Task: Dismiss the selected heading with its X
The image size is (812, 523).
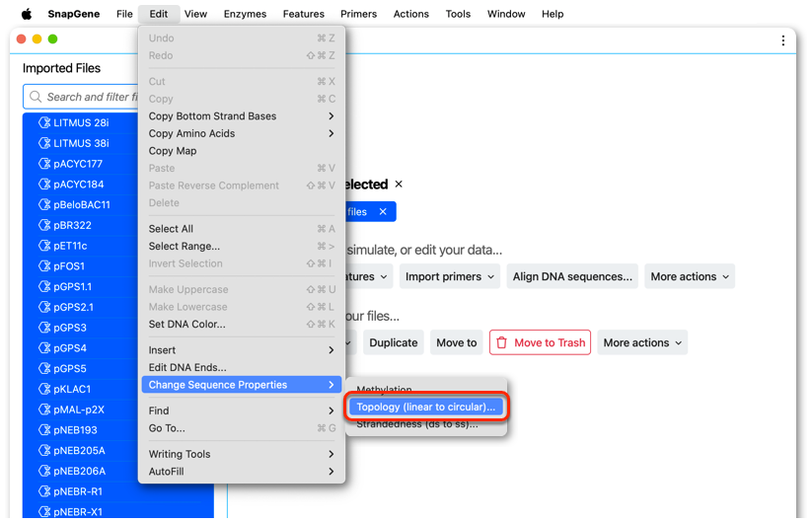Action: pyautogui.click(x=399, y=184)
